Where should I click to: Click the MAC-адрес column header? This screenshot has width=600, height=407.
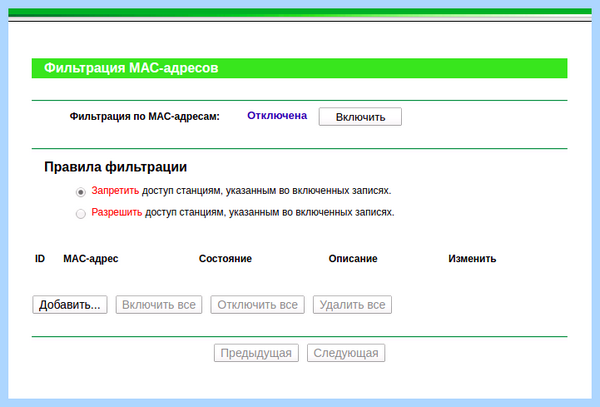click(x=91, y=259)
